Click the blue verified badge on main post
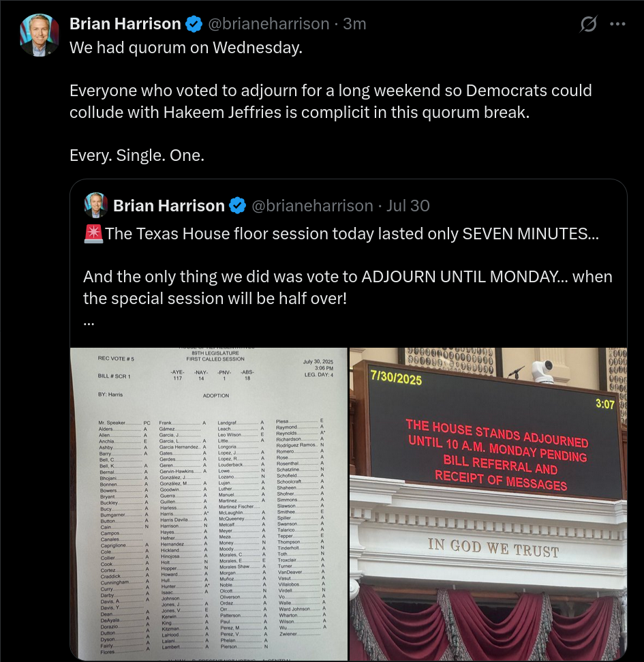Screen dimensions: 644x662 194,24
